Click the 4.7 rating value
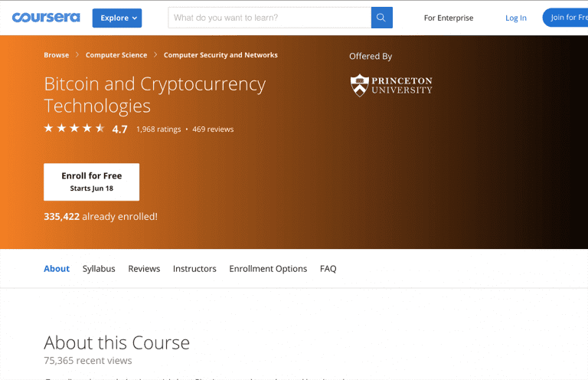 tap(119, 129)
